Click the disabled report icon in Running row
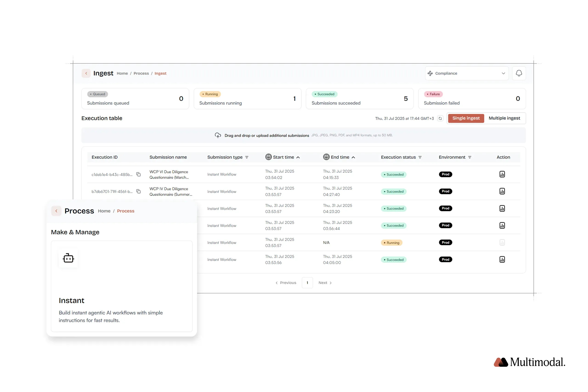 (x=502, y=242)
